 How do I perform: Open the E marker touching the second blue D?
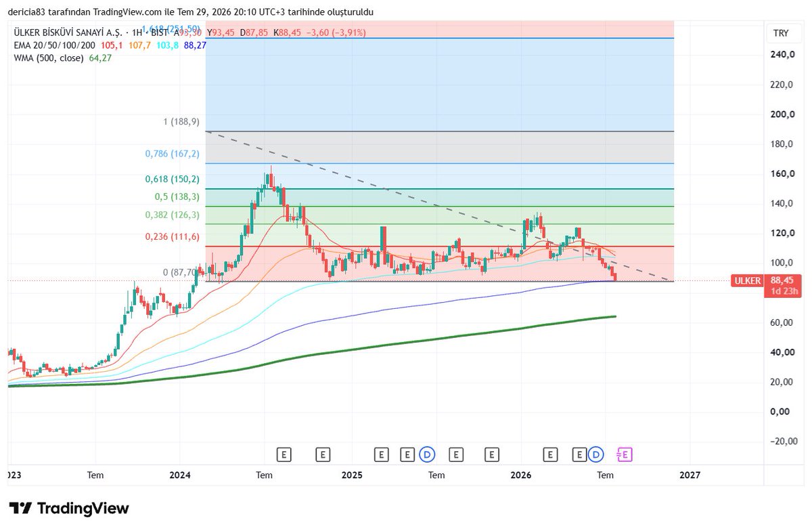[579, 454]
